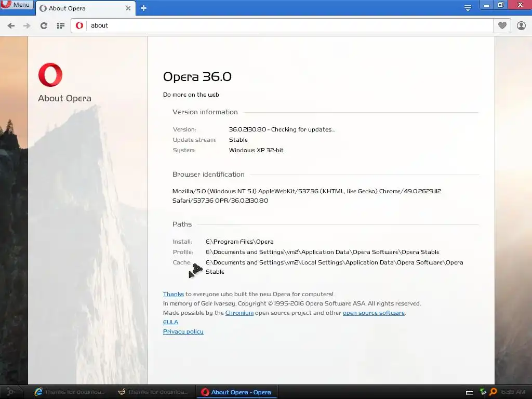
Task: Click the keyboard icon in system tray
Action: 470,393
